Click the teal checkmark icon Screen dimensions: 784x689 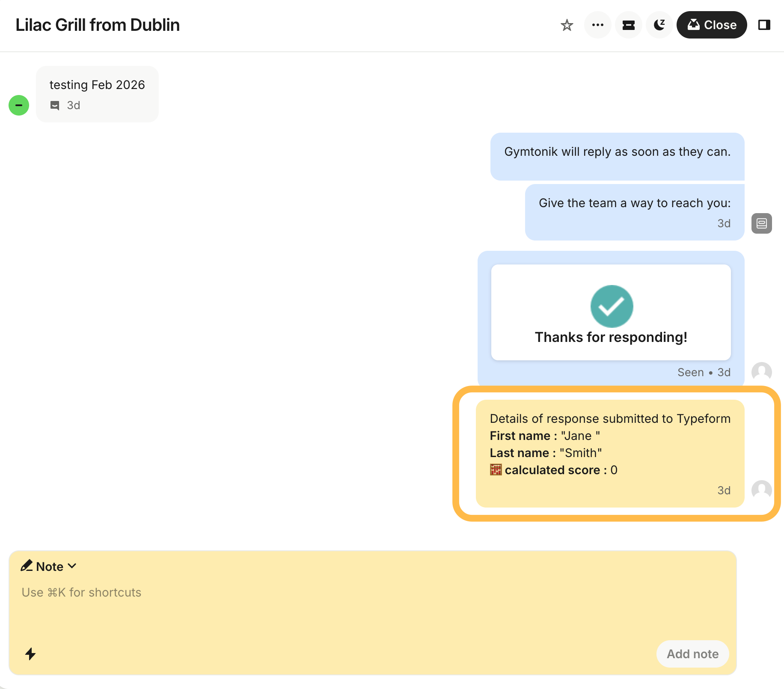(x=612, y=306)
